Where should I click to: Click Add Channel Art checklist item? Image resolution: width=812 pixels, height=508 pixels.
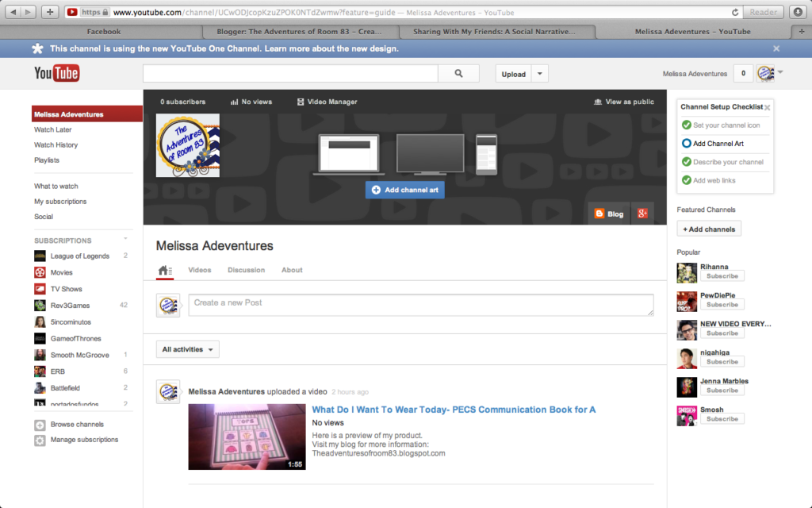pyautogui.click(x=718, y=144)
